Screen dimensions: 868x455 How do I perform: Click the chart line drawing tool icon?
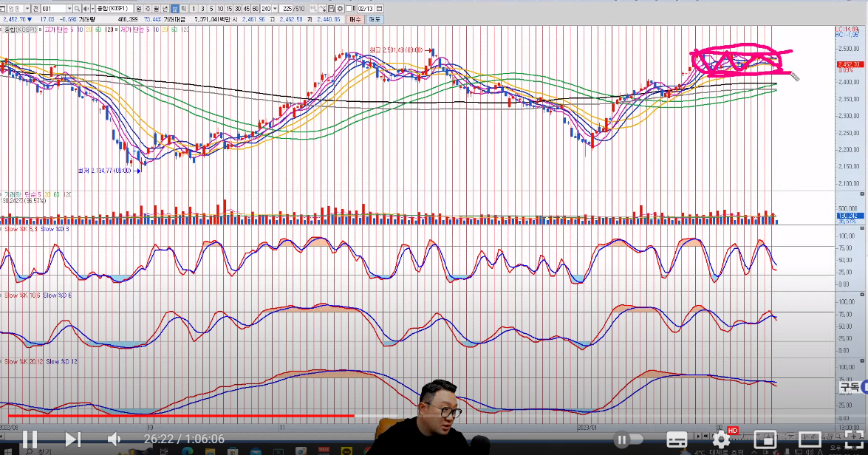click(323, 9)
